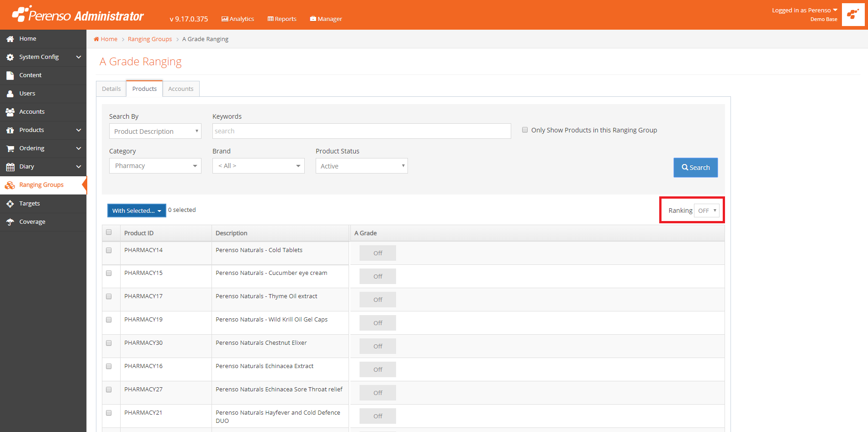Open Analytics from the top bar
The width and height of the screenshot is (868, 432).
[x=238, y=19]
